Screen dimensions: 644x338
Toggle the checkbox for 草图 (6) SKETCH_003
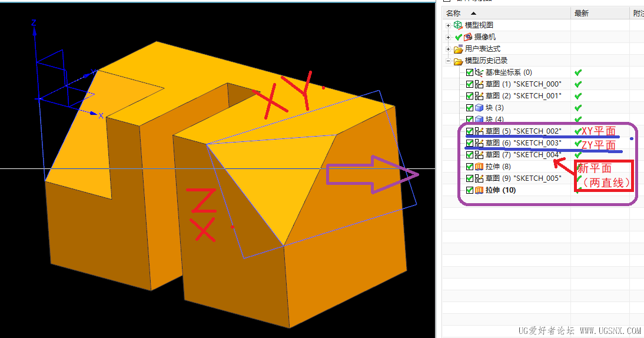[469, 143]
